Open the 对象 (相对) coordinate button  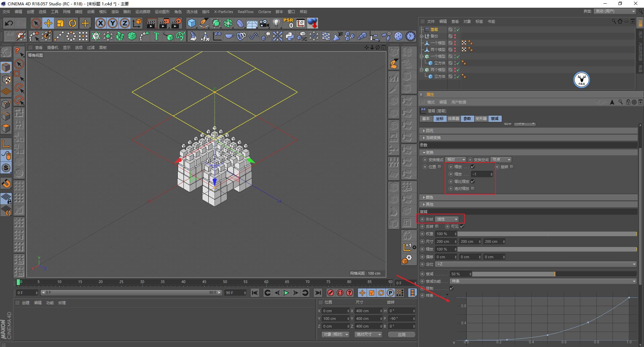point(335,335)
